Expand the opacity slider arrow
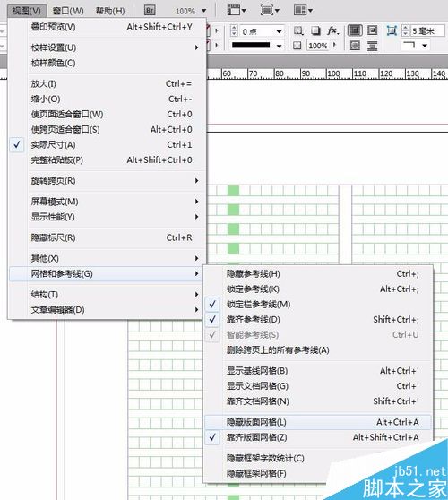This screenshot has width=448, height=500. point(334,45)
